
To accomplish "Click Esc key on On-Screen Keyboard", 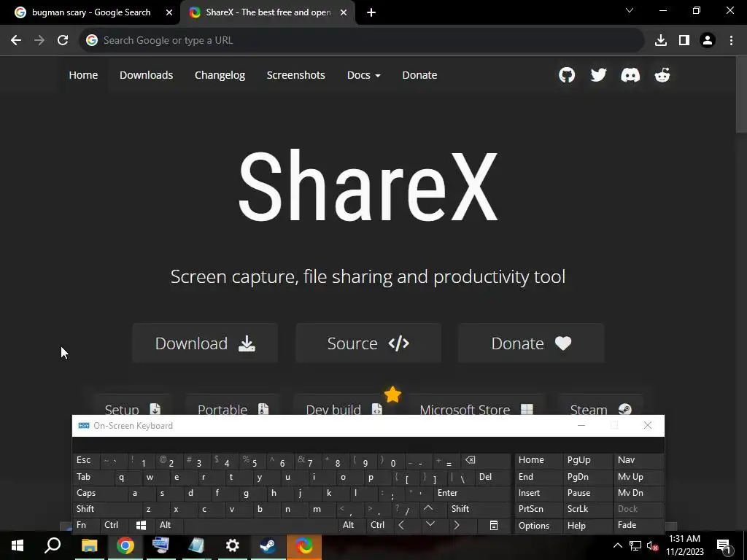I will click(86, 460).
